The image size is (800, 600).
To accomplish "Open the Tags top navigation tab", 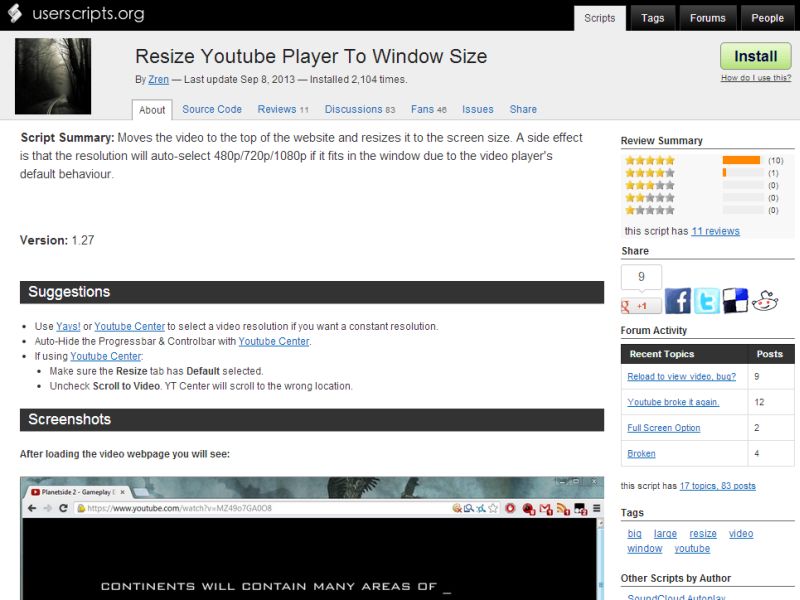I will 653,18.
